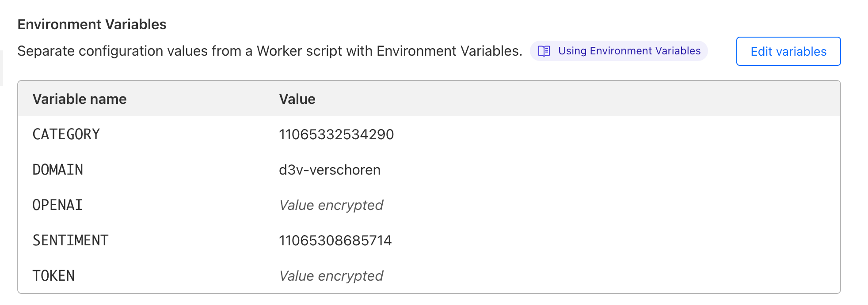Viewport: 868px width, 305px height.
Task: Select the SENTIMENT variable name
Action: pos(70,240)
